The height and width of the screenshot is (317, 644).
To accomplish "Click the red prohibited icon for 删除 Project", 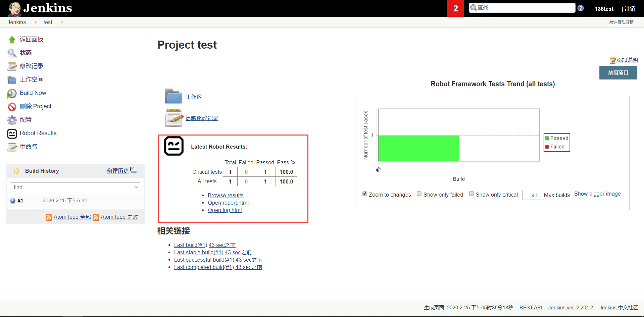I will [12, 107].
